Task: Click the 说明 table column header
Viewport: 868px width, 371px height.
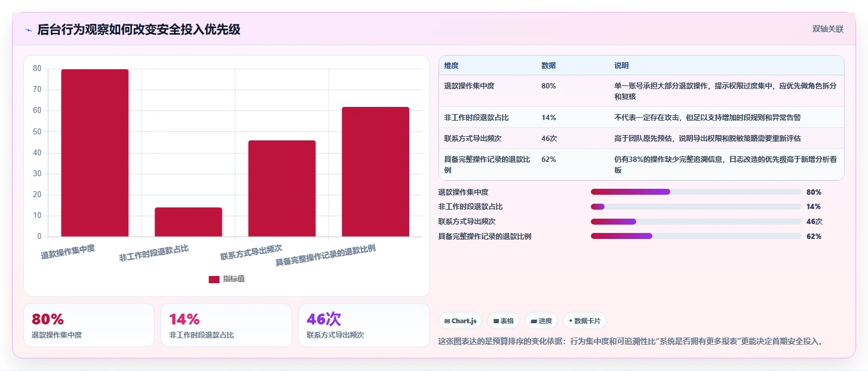Action: 621,66
